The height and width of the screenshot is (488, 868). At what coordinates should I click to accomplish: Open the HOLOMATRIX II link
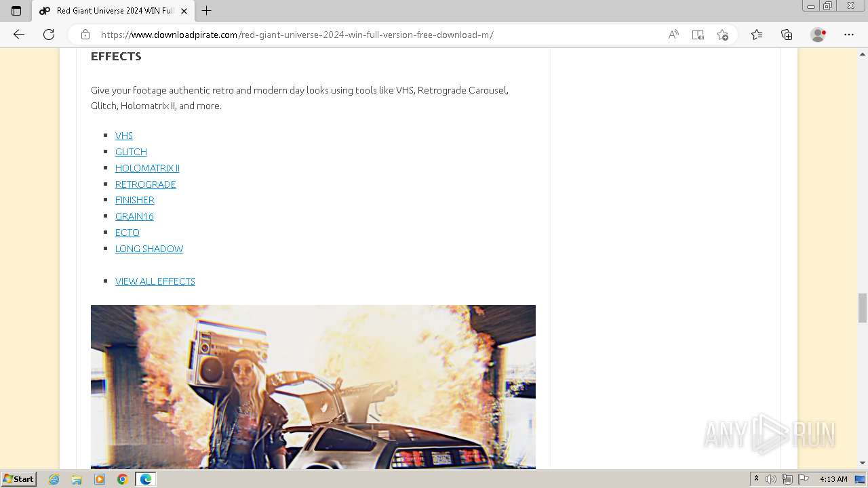click(x=147, y=168)
